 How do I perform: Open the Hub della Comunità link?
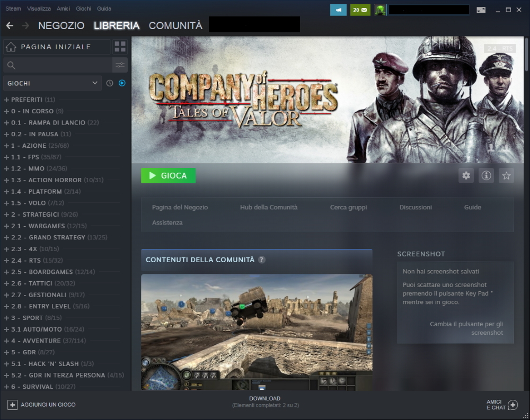click(268, 208)
